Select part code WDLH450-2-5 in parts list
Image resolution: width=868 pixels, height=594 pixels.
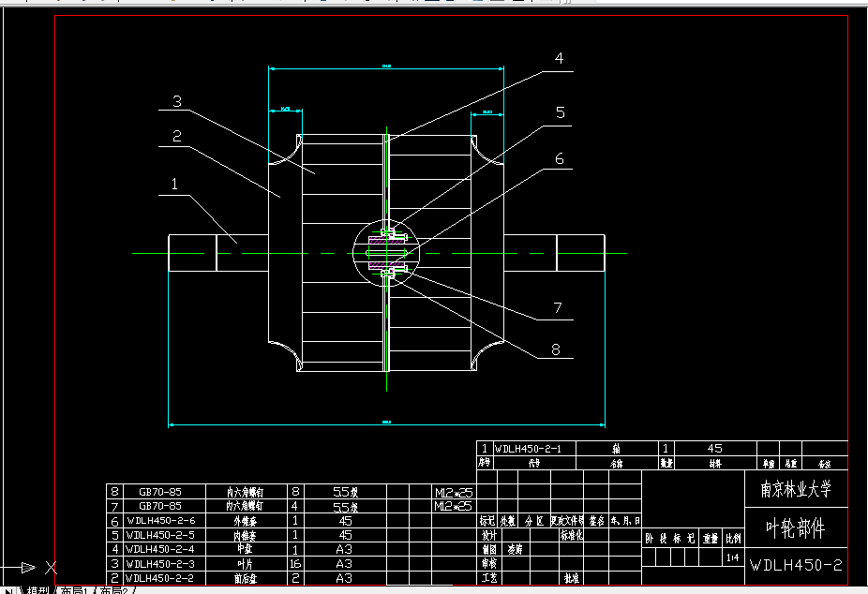tap(160, 535)
